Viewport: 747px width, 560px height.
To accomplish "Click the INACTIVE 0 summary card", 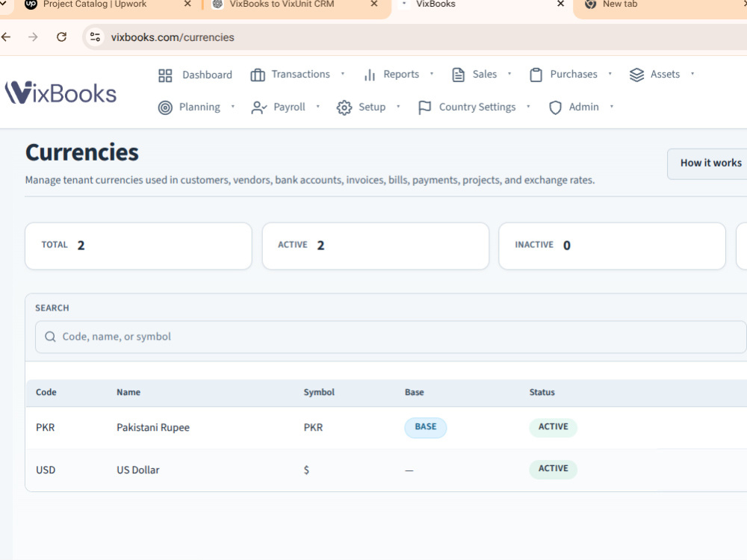I will click(x=612, y=246).
